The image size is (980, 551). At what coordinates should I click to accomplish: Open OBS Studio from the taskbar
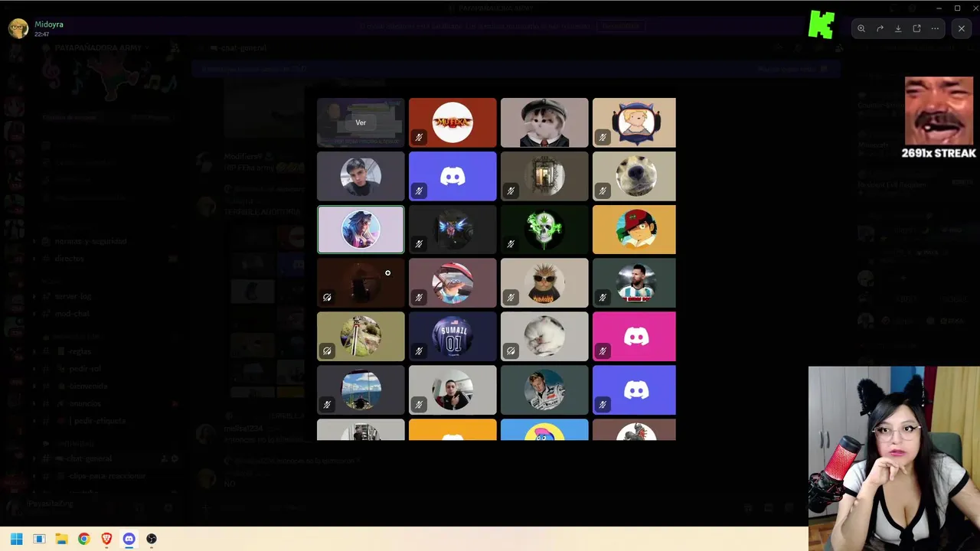pos(152,539)
